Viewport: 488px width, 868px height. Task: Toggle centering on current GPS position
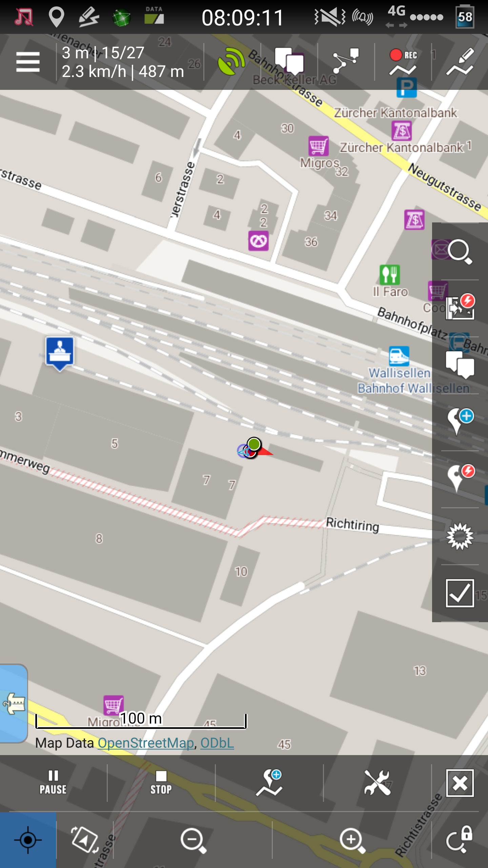(x=28, y=840)
